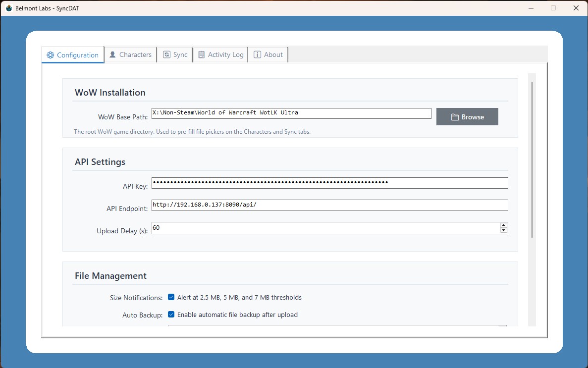
Task: Click the folder icon inside Browse button
Action: [x=455, y=117]
